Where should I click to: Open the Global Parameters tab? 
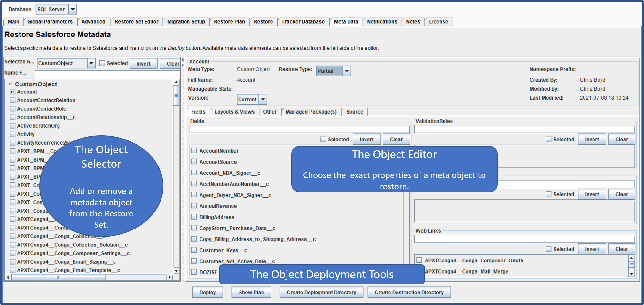click(x=50, y=22)
